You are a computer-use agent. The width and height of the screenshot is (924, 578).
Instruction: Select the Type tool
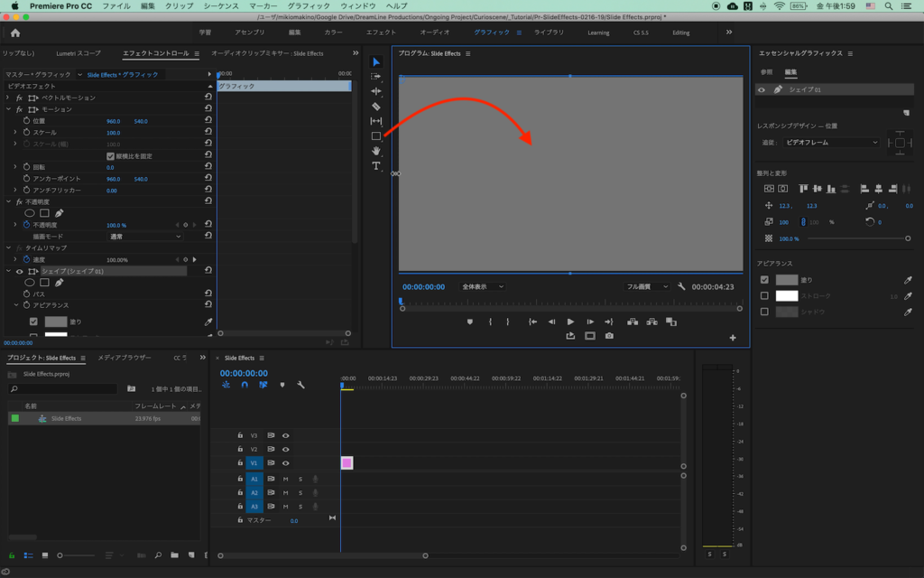point(376,166)
